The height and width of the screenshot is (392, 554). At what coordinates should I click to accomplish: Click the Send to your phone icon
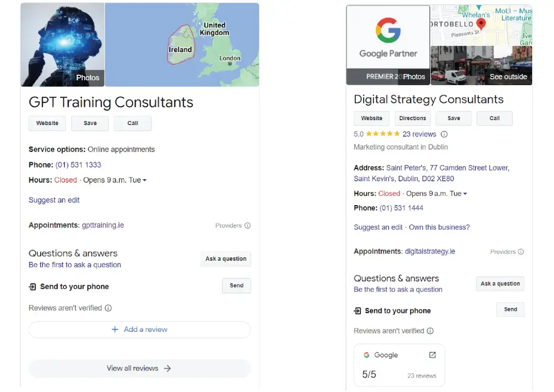[33, 287]
